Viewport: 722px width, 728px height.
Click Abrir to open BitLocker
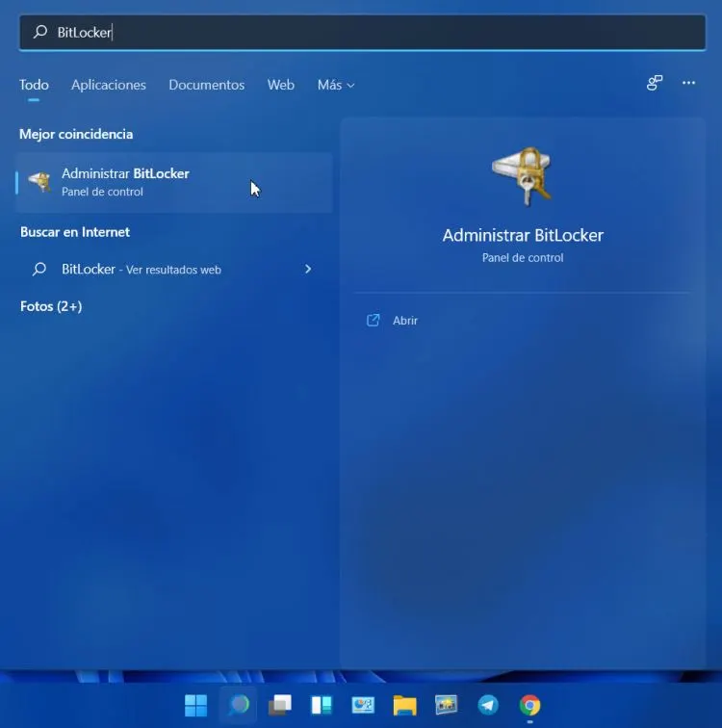(x=405, y=321)
